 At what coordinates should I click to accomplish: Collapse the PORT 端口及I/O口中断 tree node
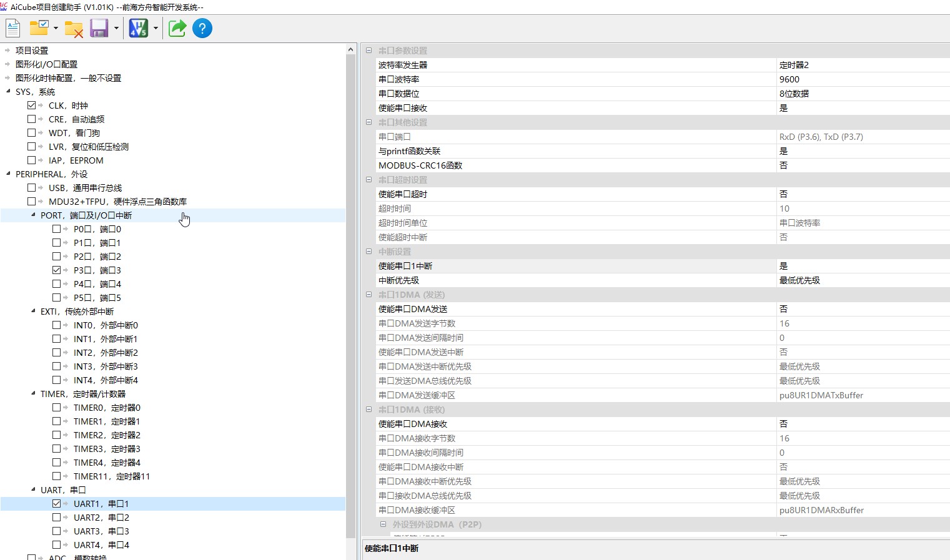(x=34, y=215)
